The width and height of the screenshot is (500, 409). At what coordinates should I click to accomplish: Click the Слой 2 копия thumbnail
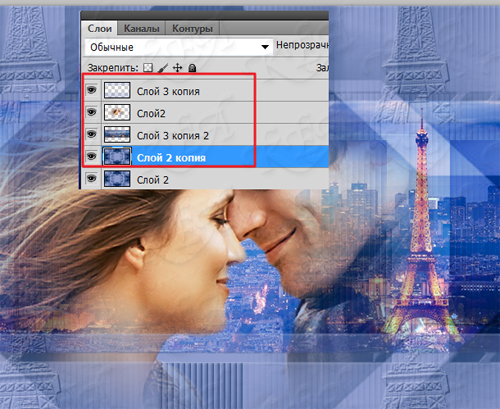coord(117,156)
